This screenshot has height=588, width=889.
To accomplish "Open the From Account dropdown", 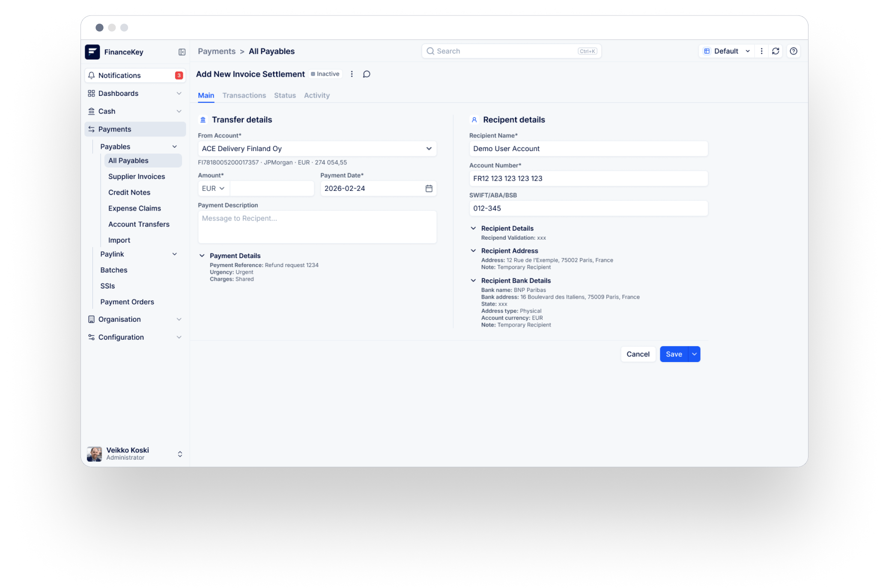I will coord(317,149).
